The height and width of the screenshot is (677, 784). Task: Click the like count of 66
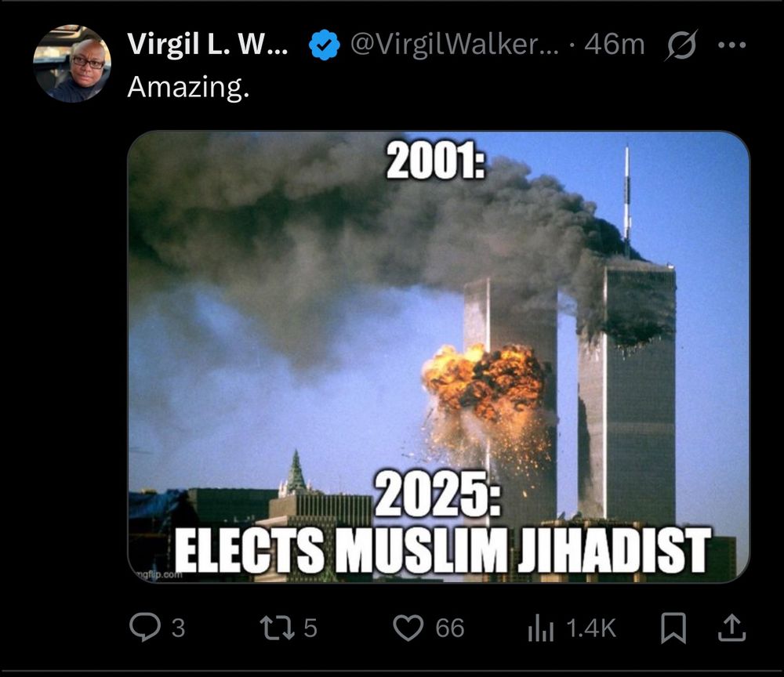click(x=449, y=628)
